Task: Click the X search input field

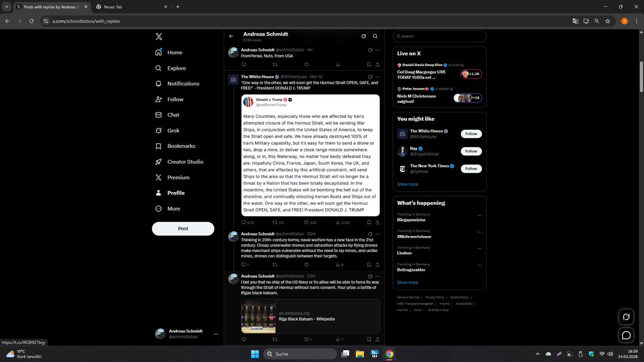Action: click(x=440, y=36)
